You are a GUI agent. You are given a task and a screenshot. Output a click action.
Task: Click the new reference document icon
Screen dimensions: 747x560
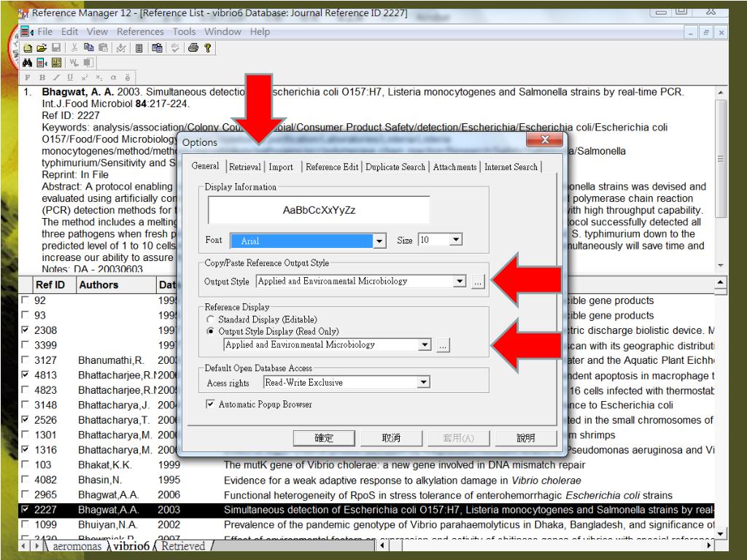(x=139, y=47)
